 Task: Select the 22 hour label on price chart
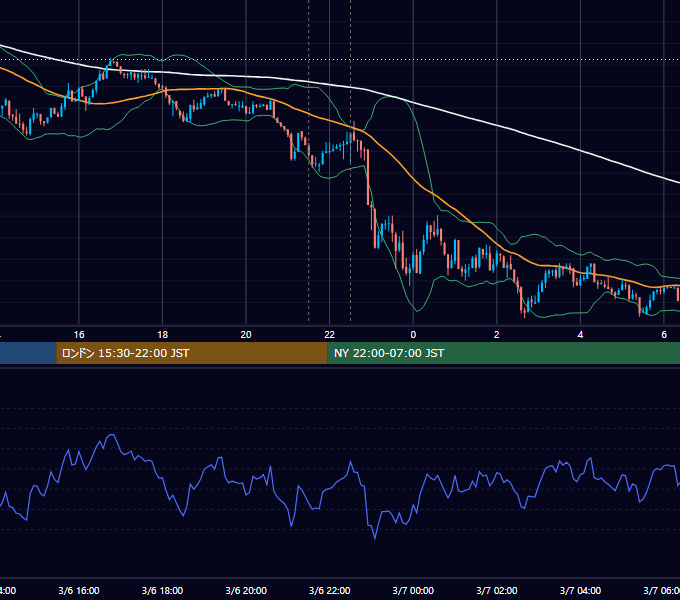point(330,335)
